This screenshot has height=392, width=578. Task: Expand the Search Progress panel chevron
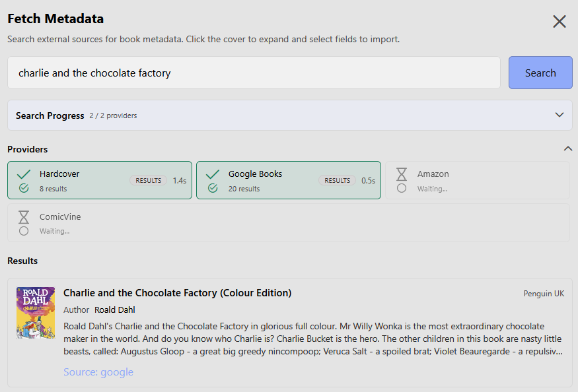click(560, 115)
